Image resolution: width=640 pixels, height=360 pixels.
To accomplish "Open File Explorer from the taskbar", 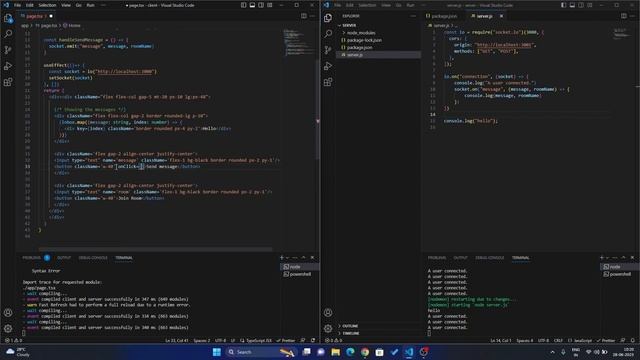I will tap(336, 352).
